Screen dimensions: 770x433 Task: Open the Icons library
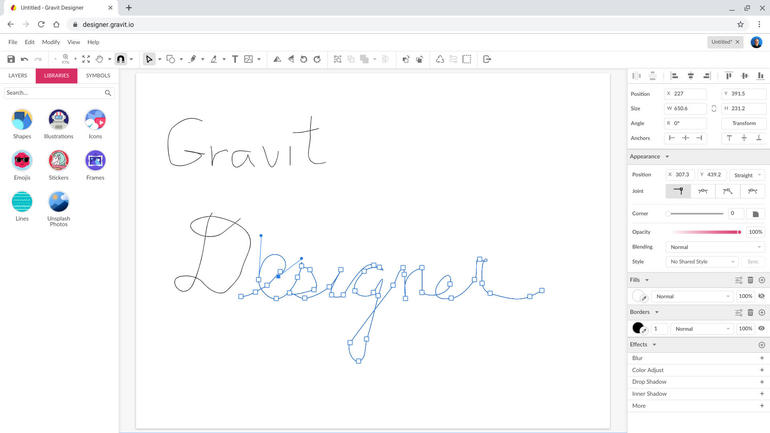[x=95, y=124]
